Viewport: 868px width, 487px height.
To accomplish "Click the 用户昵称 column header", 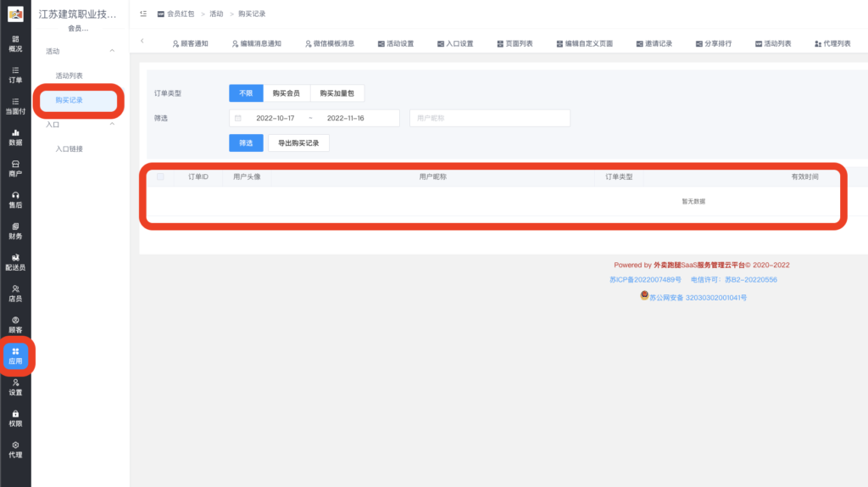I will (433, 176).
